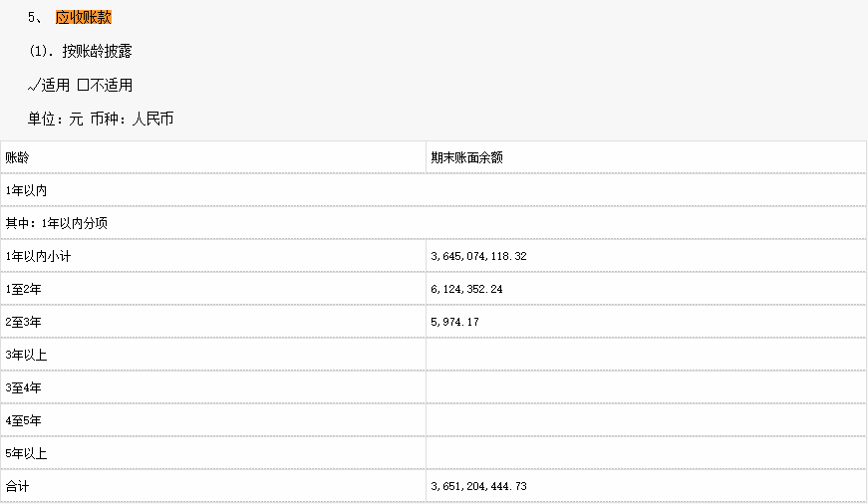This screenshot has width=868, height=504.
Task: Click the 1至2年 row label
Action: coord(23,289)
